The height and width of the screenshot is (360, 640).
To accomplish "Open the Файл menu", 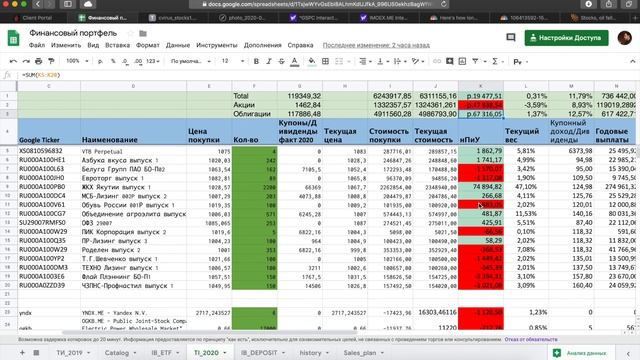I will click(37, 45).
